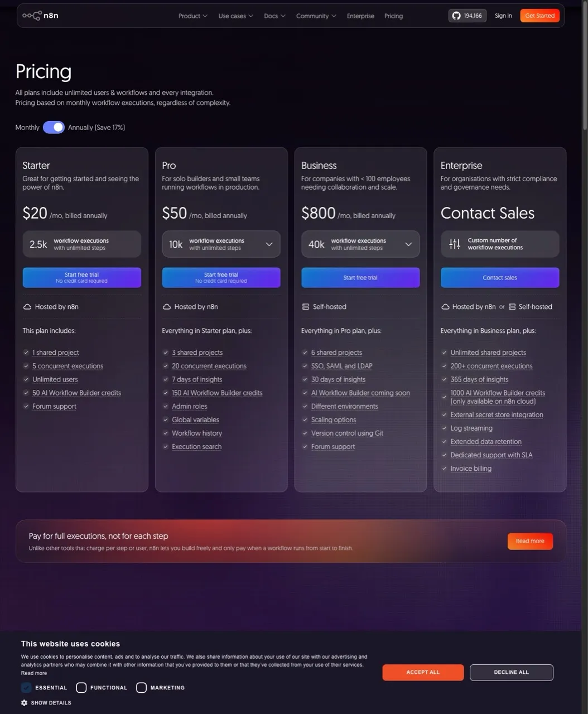The image size is (588, 714).
Task: Open the Community dropdown menu
Action: point(316,16)
